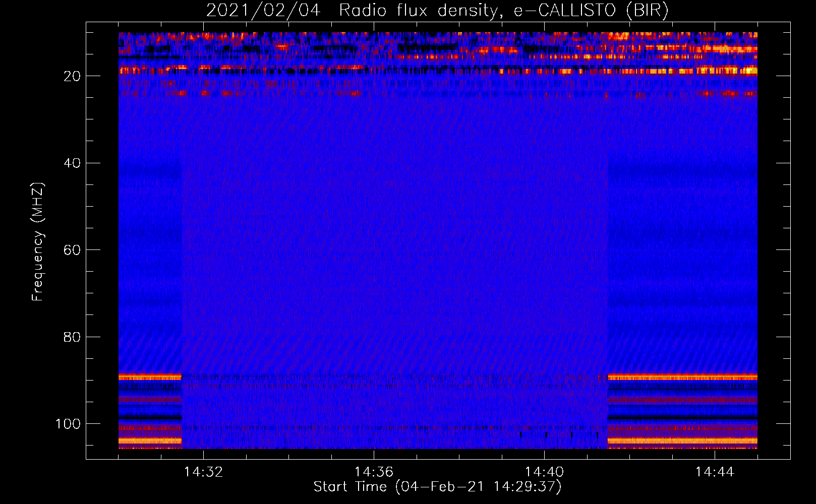816x504 pixels.
Task: Click the 14:40 time tick label
Action: (544, 472)
